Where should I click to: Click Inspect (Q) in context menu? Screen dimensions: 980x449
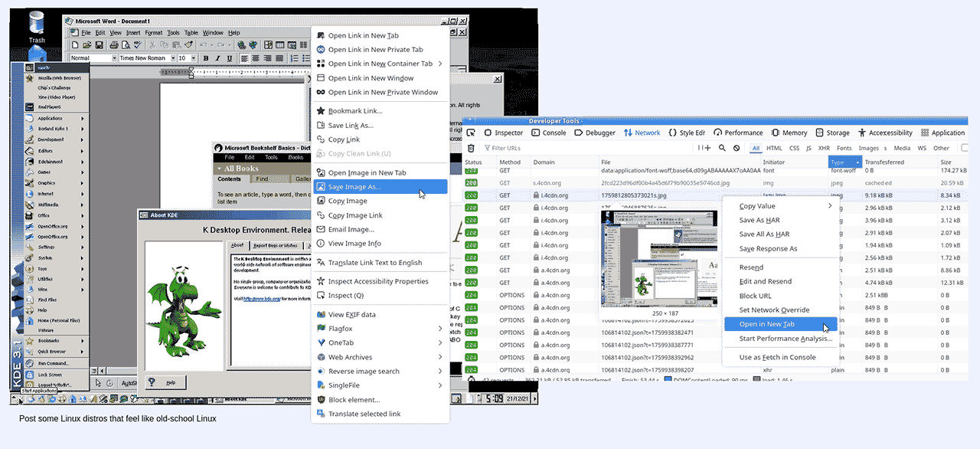(x=381, y=295)
